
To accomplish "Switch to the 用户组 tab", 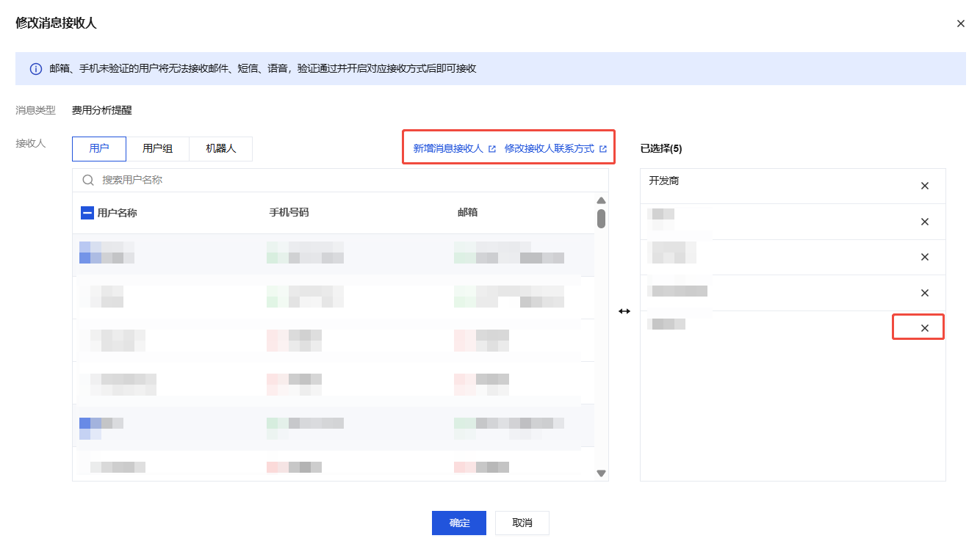I will coord(158,148).
